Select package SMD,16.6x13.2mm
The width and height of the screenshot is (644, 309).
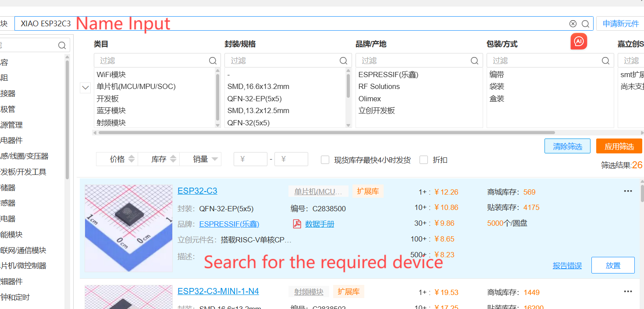pos(258,86)
